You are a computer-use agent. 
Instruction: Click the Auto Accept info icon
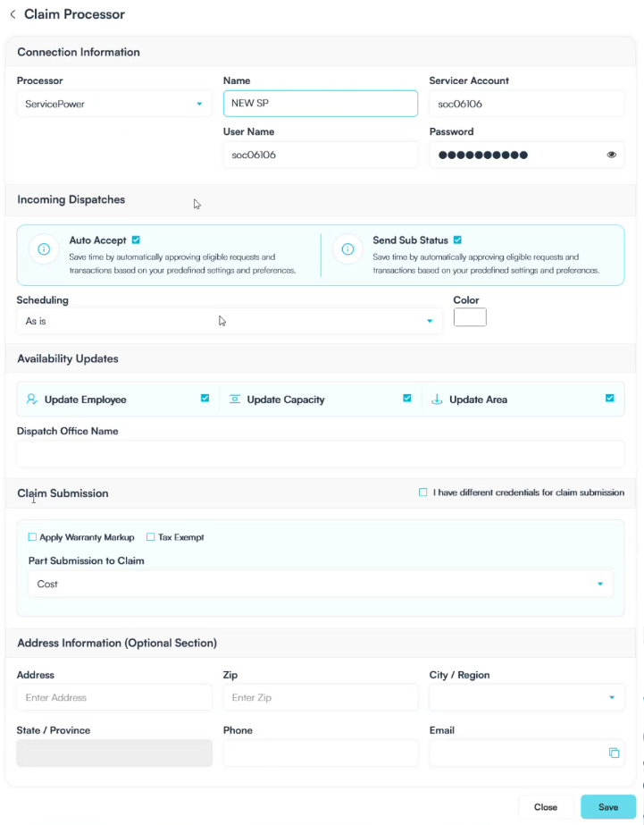[x=44, y=248]
